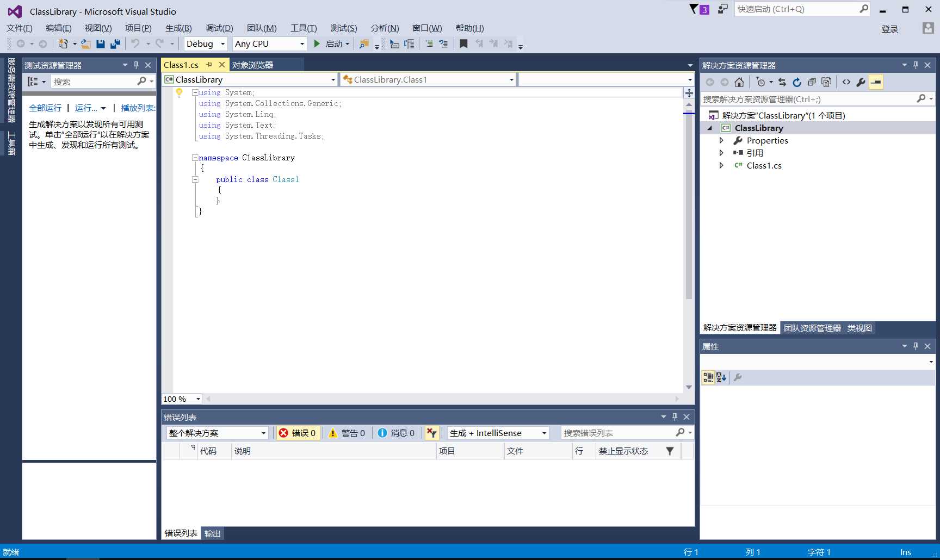Toggle the Errors 0 filter button
Viewport: 940px width, 560px height.
click(x=298, y=433)
